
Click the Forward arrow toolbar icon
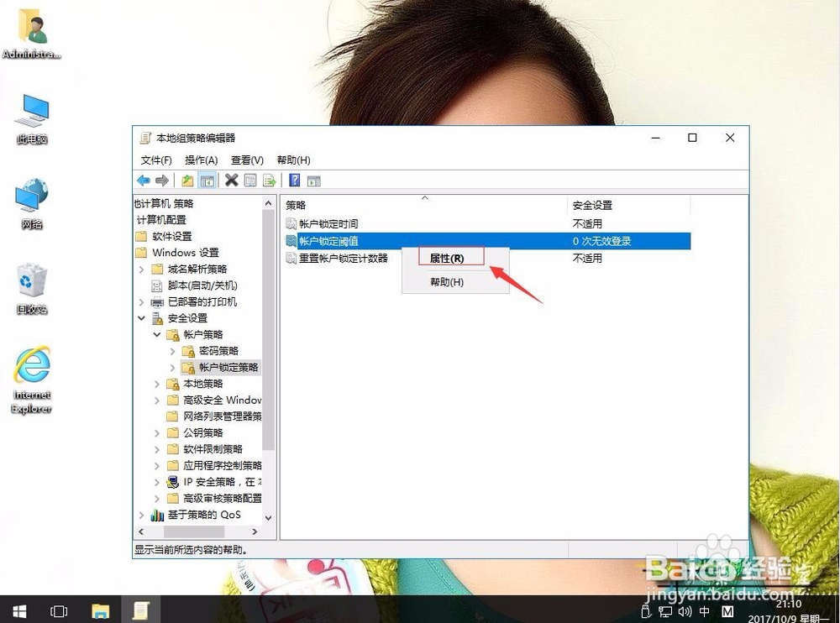tap(161, 180)
